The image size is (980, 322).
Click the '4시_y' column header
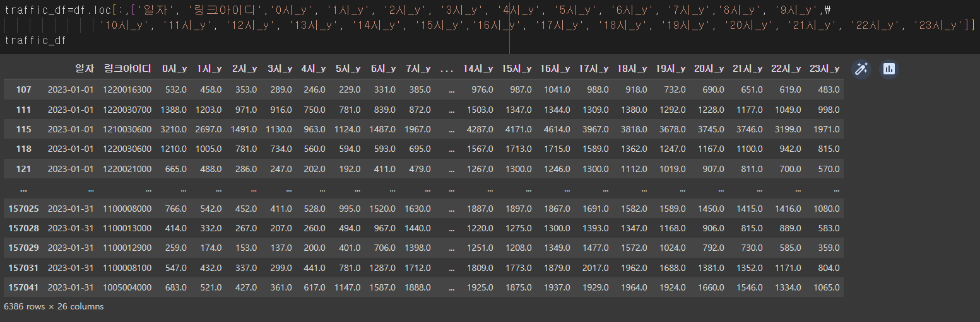click(x=314, y=69)
